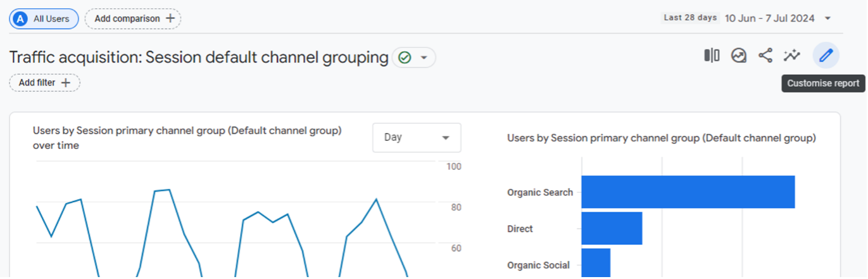Click the Organic Social bar
The width and height of the screenshot is (868, 279).
pos(596,263)
